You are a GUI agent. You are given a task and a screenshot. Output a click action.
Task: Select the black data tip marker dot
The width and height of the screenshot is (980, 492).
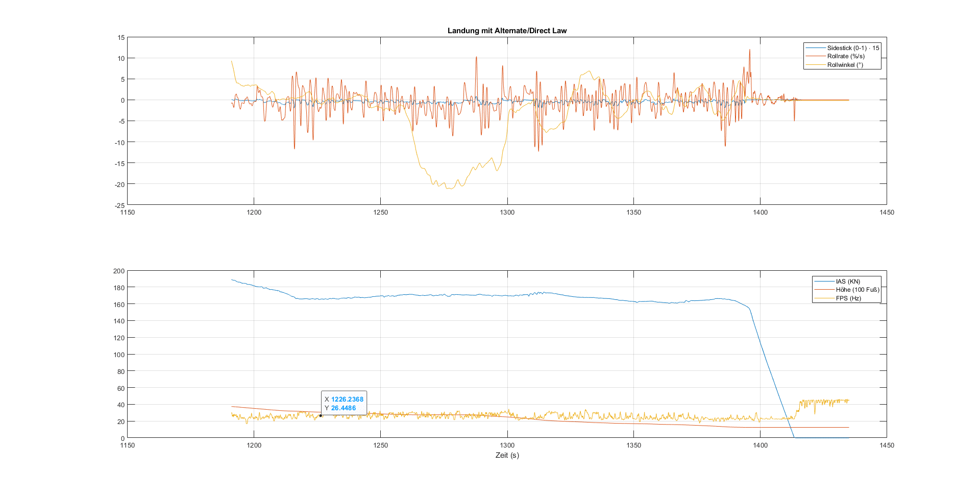[321, 415]
